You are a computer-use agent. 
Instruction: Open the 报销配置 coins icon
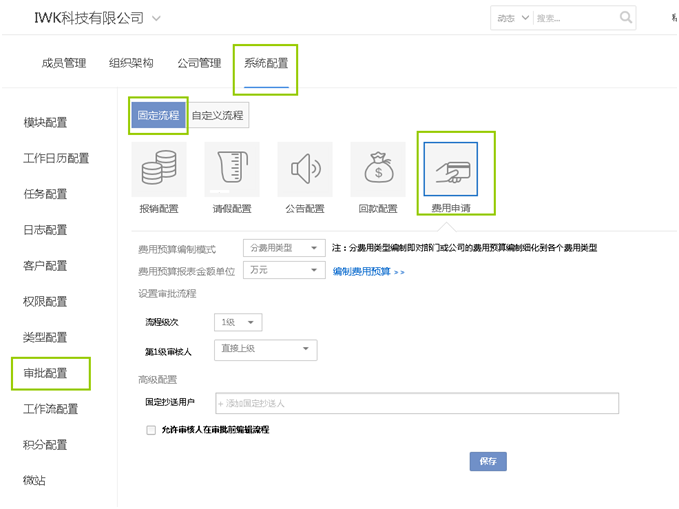click(x=159, y=170)
